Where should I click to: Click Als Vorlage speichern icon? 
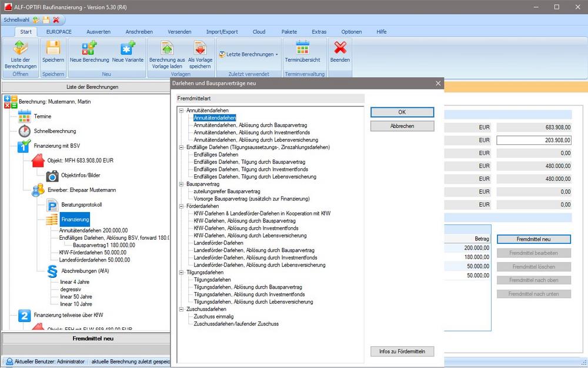[200, 54]
